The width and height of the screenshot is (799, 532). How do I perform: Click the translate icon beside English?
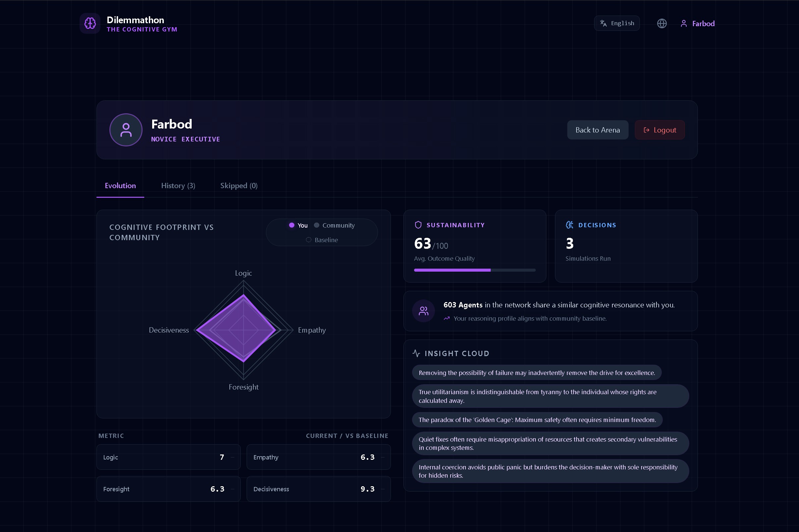(x=603, y=23)
